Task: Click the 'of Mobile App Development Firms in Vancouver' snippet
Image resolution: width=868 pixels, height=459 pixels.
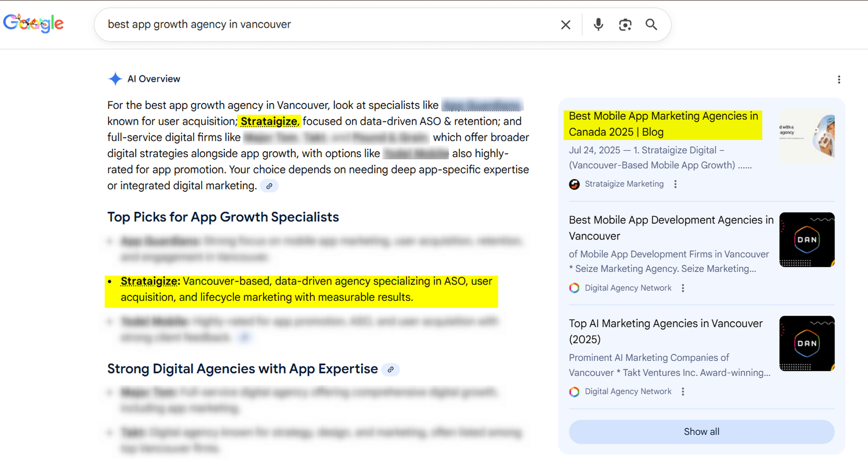Action: [x=669, y=261]
